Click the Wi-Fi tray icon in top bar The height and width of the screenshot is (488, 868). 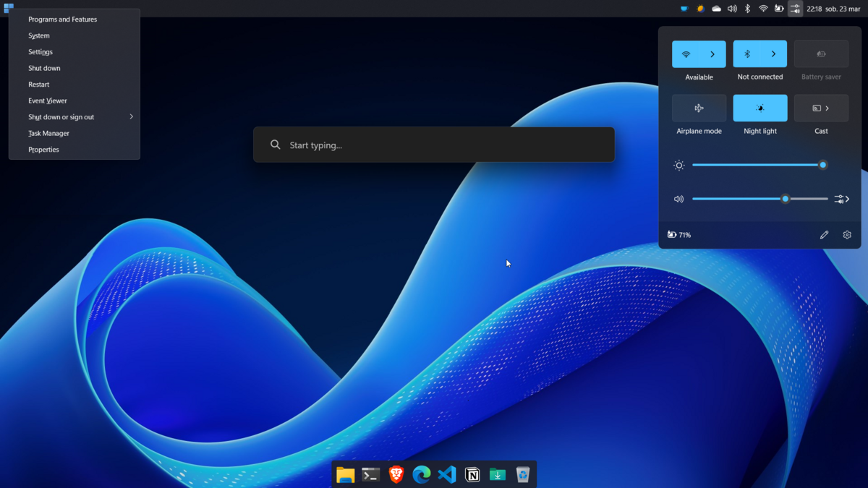[763, 9]
